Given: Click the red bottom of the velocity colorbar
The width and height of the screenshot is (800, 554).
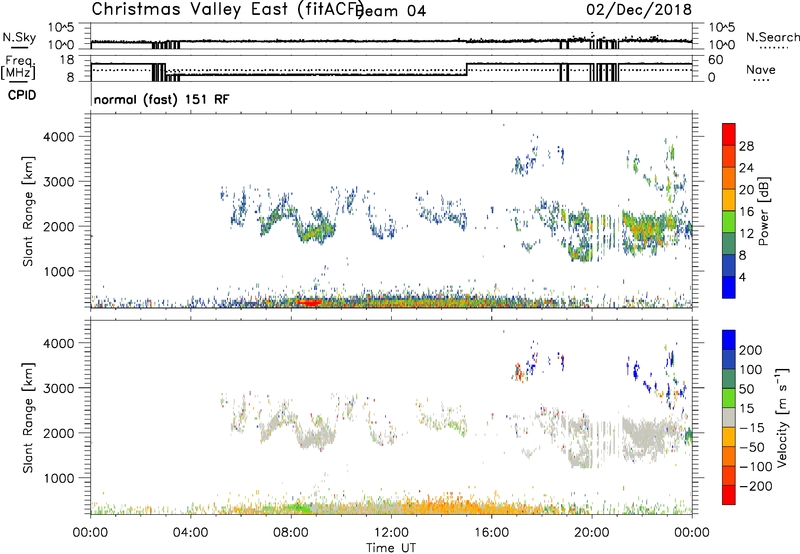Looking at the screenshot, I should click(x=729, y=495).
